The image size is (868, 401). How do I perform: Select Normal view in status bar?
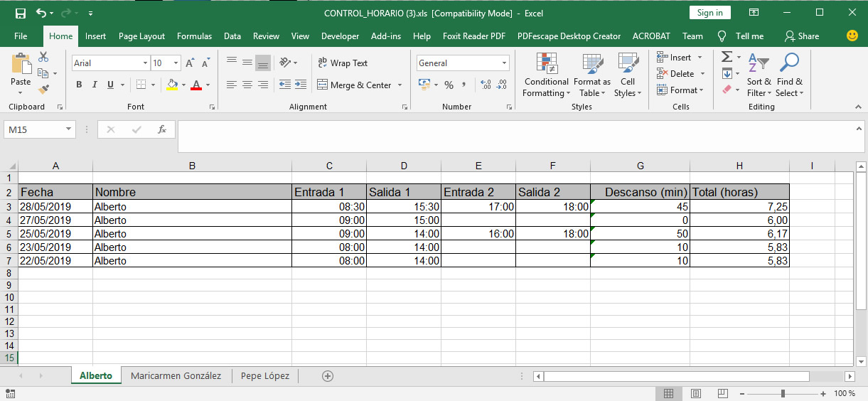point(669,393)
